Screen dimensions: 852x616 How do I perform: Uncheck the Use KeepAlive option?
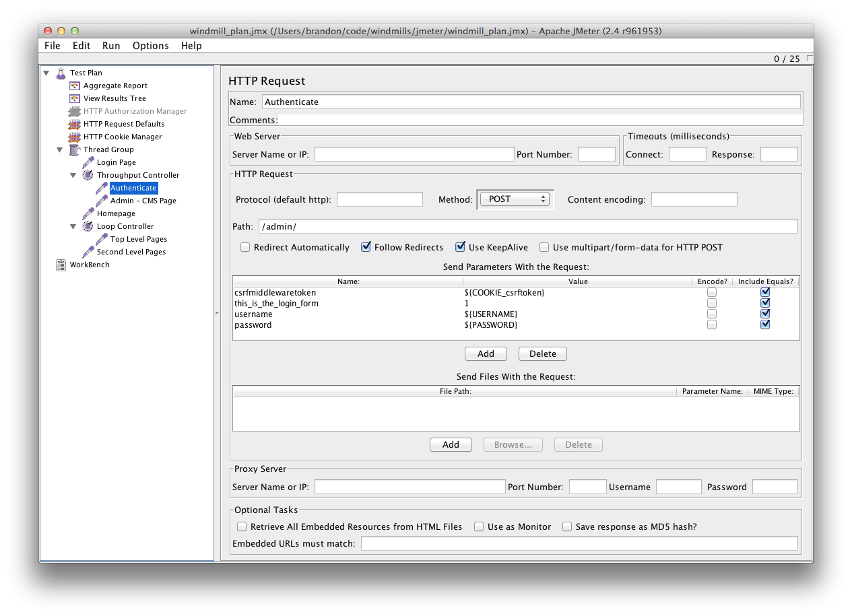click(460, 247)
